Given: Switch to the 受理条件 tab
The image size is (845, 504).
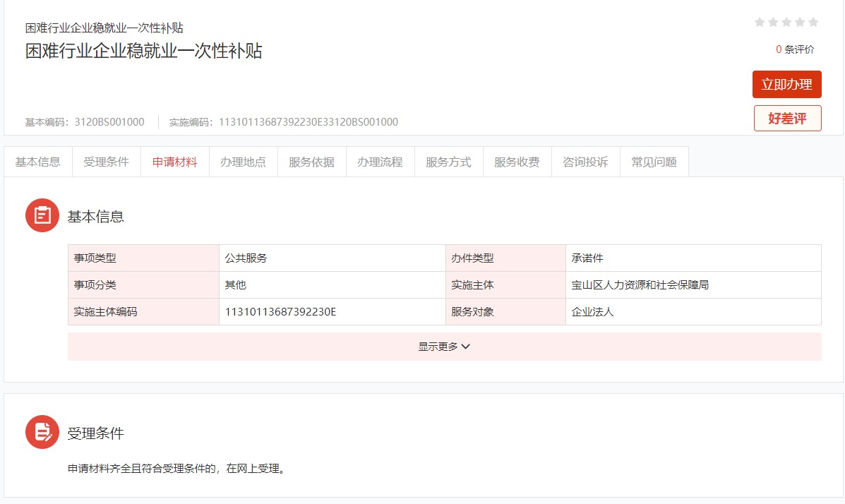Looking at the screenshot, I should pyautogui.click(x=107, y=162).
